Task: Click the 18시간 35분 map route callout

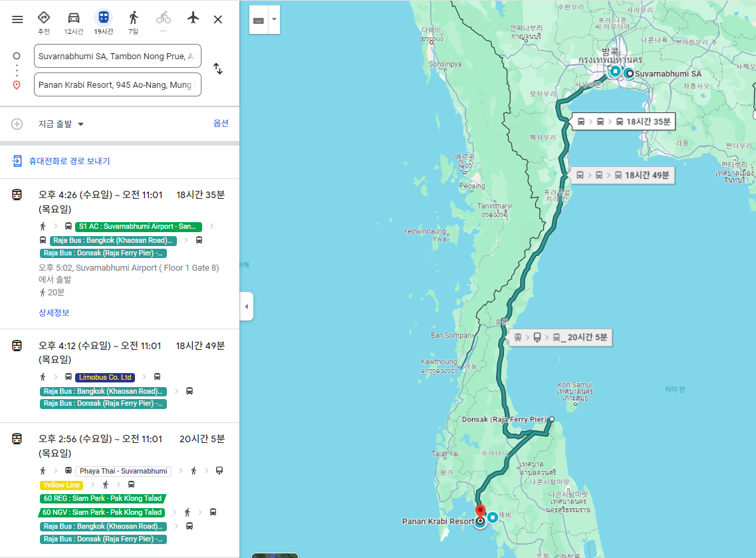Action: [623, 122]
